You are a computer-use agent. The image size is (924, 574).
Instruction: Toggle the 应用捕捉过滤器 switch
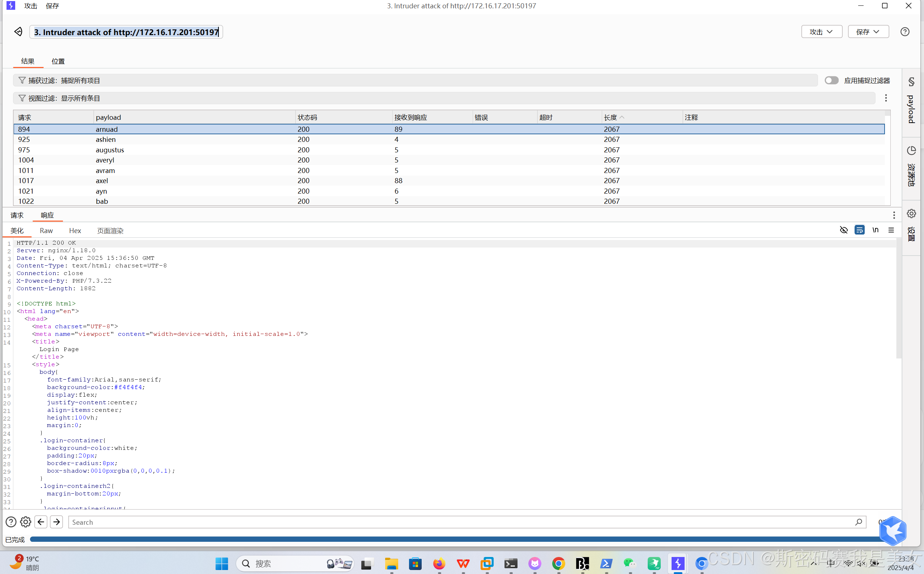pos(831,80)
